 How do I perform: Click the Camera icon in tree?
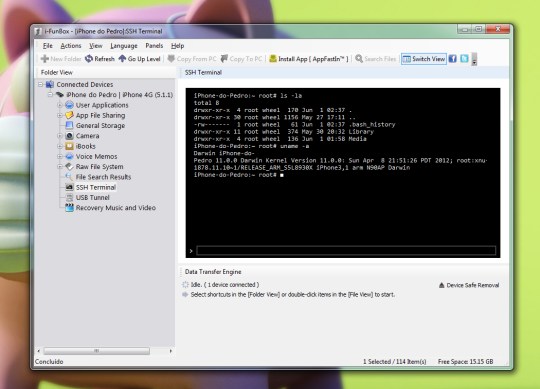[x=70, y=136]
